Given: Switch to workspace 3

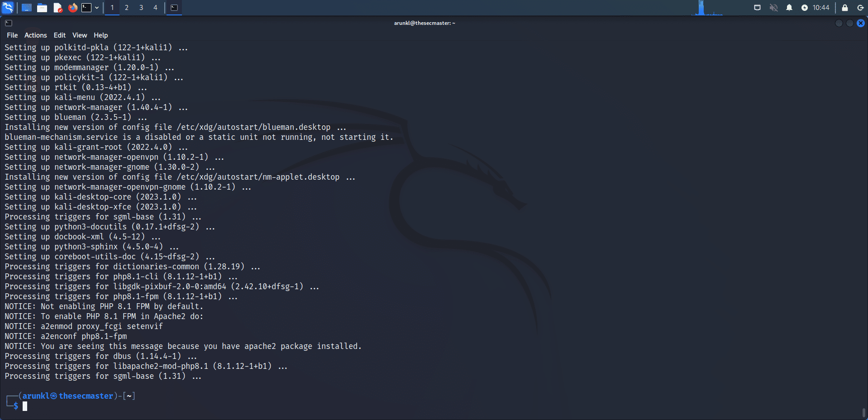Looking at the screenshot, I should click(x=141, y=8).
